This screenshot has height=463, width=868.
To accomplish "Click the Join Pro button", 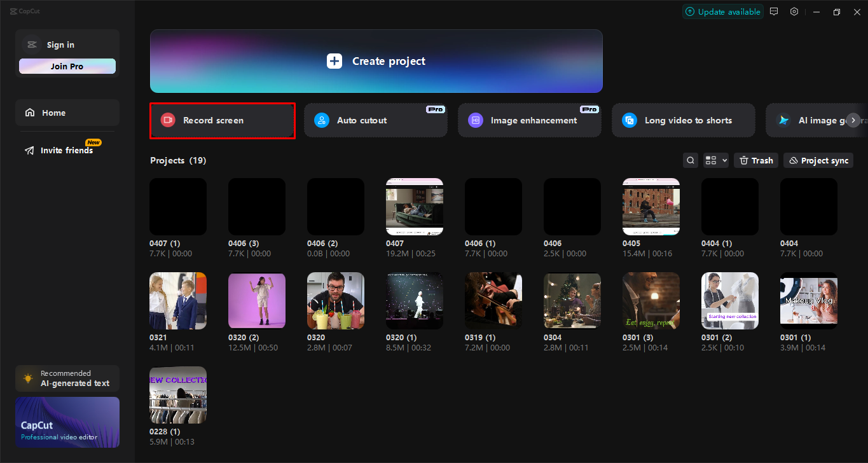I will point(67,66).
